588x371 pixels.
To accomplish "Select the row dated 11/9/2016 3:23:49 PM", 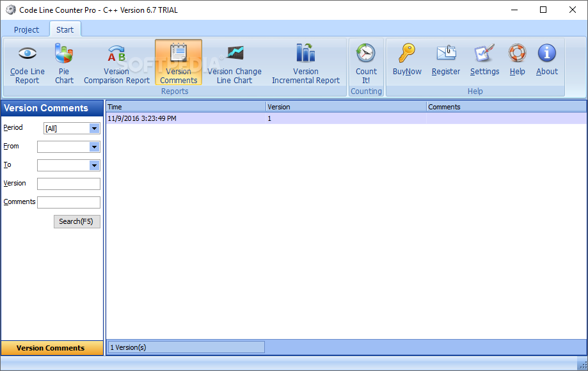I will click(x=346, y=118).
